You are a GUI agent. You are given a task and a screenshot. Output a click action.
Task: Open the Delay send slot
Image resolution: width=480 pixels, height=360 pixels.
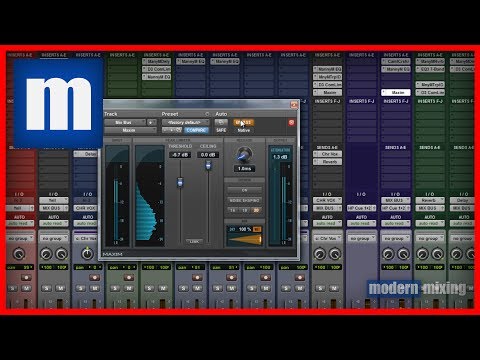pos(86,154)
